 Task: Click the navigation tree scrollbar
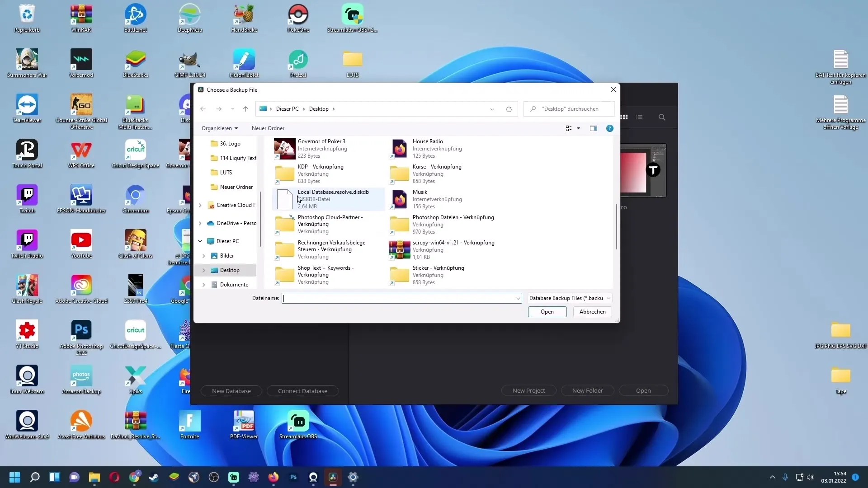pos(260,219)
